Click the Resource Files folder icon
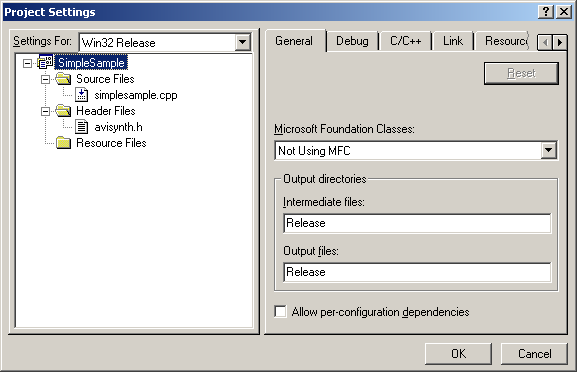Image resolution: width=577 pixels, height=372 pixels. (63, 143)
